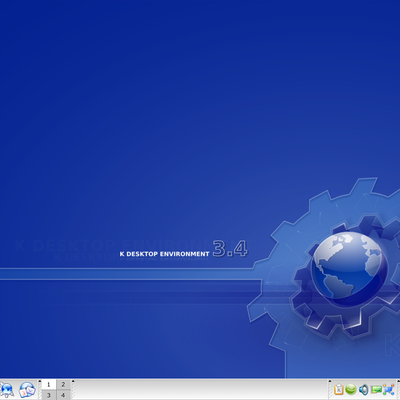Click the taskbar applet handle arrow
This screenshot has width=400, height=400.
click(73, 381)
